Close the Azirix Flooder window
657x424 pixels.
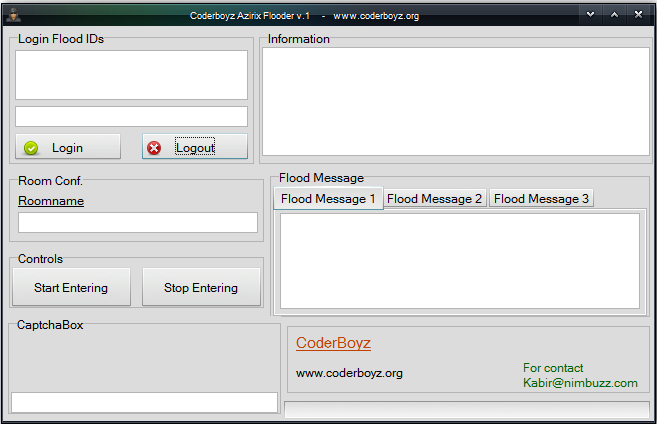coord(638,15)
